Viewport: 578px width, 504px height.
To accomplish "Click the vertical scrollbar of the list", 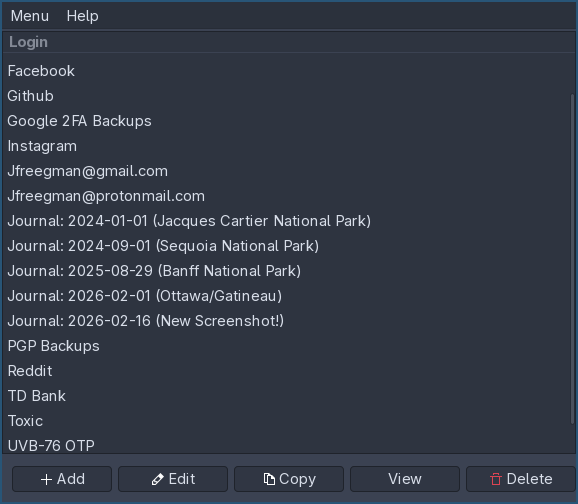I will tap(572, 259).
